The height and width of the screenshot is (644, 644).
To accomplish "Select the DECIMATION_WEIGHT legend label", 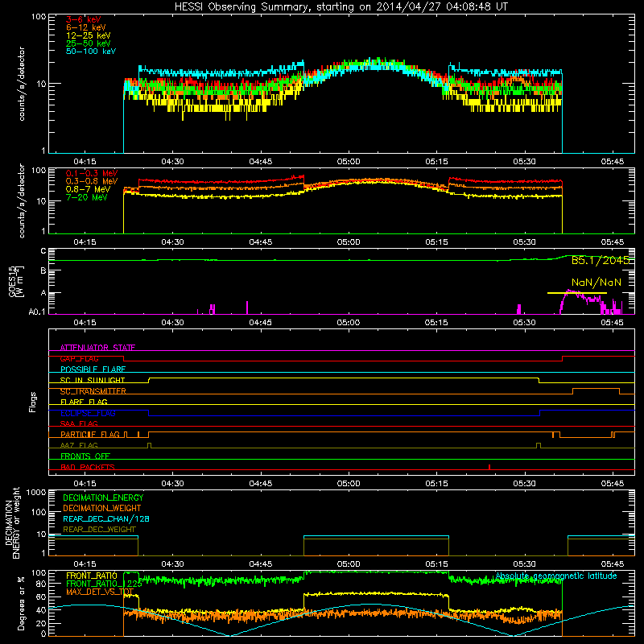I will coord(102,508).
